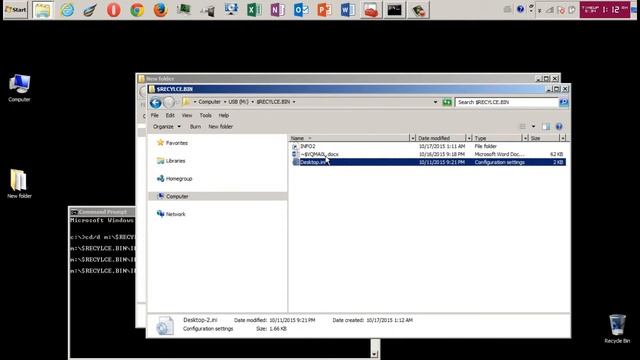The height and width of the screenshot is (360, 640).
Task: Select Computer in navigation pane
Action: pos(218,196)
